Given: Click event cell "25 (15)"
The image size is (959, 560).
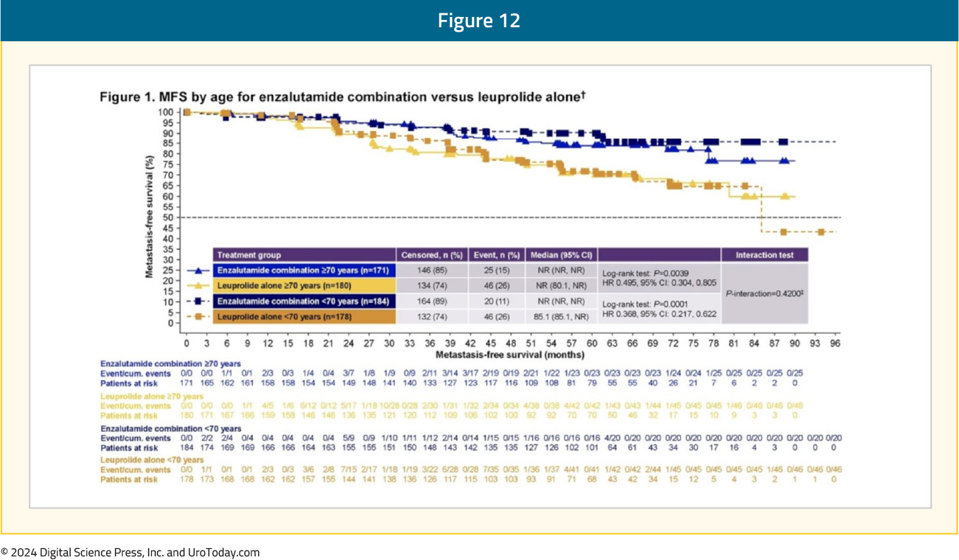Looking at the screenshot, I should point(495,271).
